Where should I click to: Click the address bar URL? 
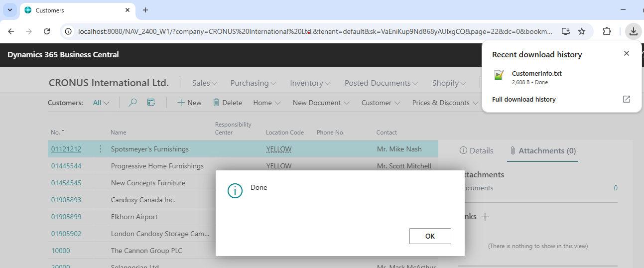[315, 31]
